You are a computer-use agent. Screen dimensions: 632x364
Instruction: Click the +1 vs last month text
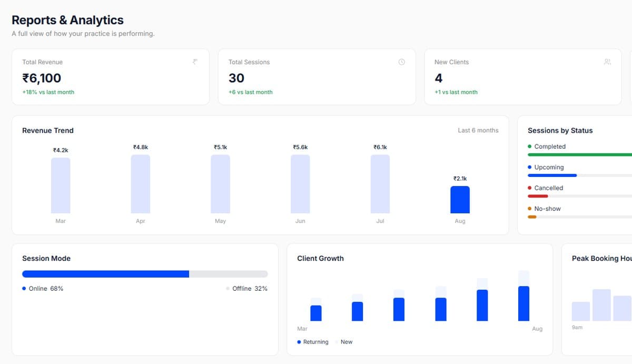coord(456,92)
